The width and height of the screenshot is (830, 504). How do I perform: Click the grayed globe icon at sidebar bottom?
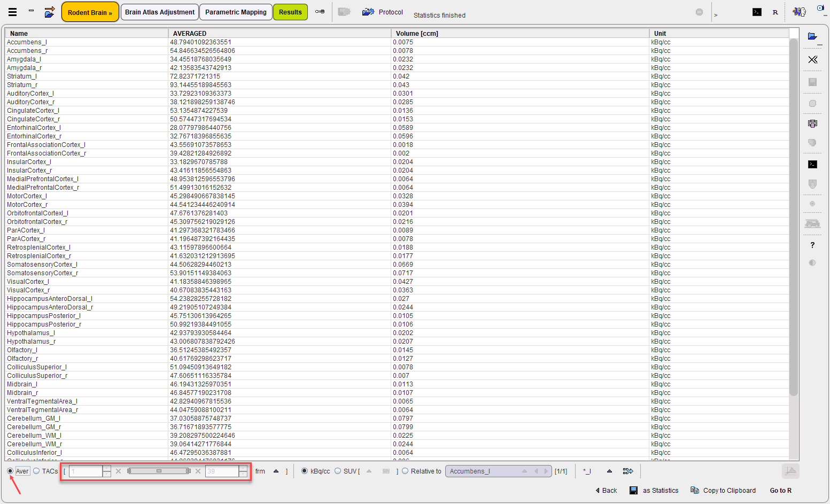coord(812,262)
